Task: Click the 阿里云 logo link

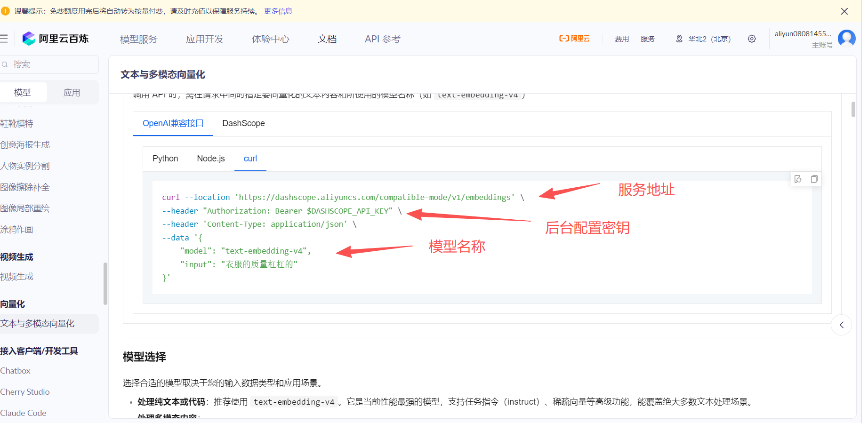Action: pos(574,39)
